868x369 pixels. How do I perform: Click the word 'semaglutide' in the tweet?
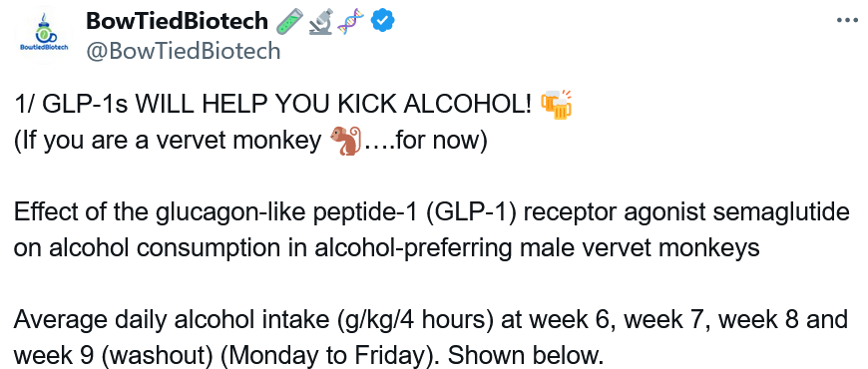click(x=781, y=212)
